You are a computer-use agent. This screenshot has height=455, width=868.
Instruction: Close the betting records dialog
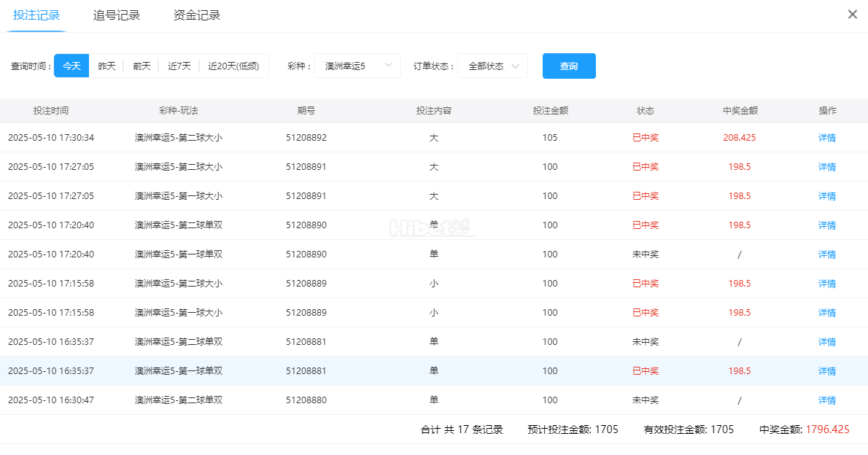pyautogui.click(x=852, y=15)
